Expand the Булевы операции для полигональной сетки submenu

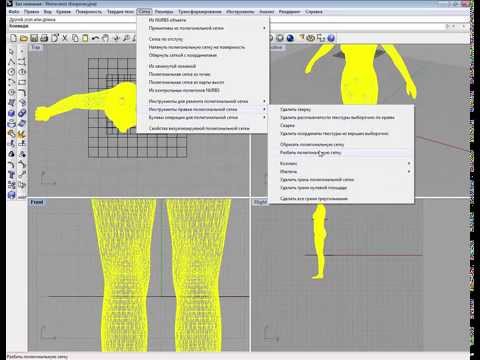(x=202, y=117)
